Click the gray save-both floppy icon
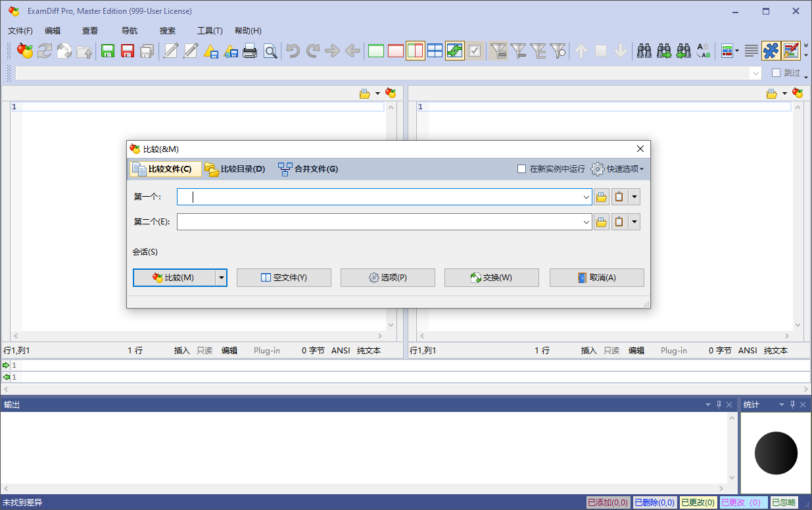 point(147,51)
